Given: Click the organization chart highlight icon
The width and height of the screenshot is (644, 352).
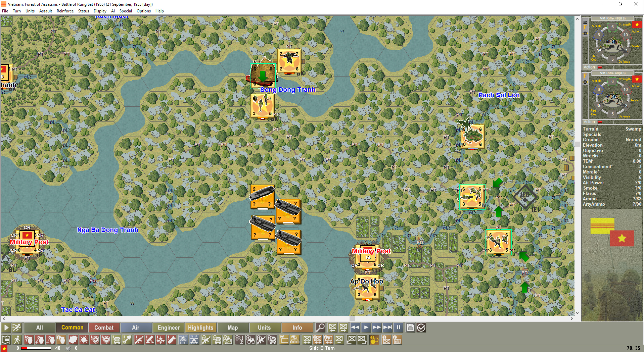Looking at the screenshot, I should 294,340.
